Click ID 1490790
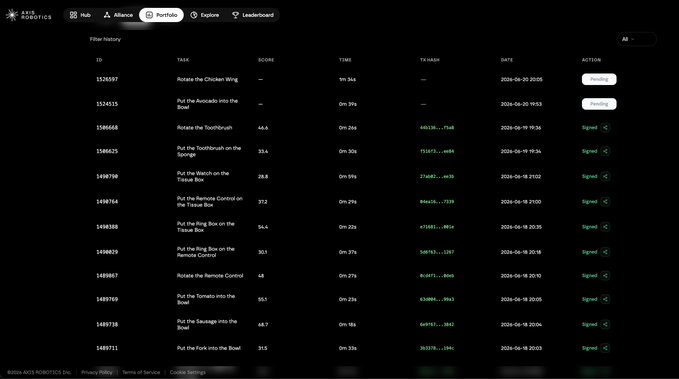Image resolution: width=679 pixels, height=379 pixels. click(x=107, y=176)
